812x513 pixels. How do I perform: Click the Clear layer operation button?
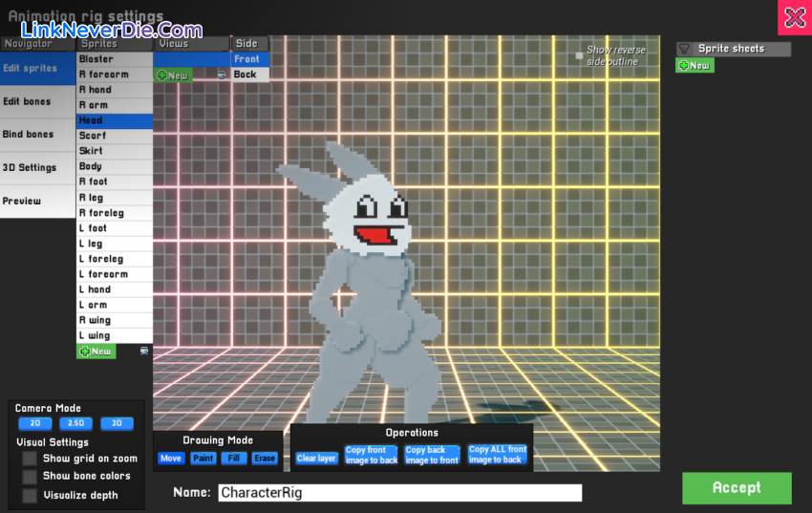pyautogui.click(x=316, y=459)
